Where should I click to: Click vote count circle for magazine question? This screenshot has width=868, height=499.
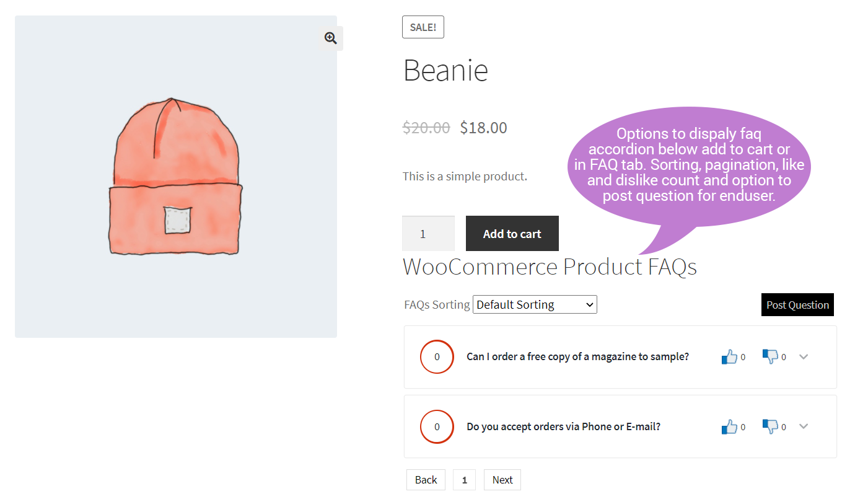click(x=437, y=356)
